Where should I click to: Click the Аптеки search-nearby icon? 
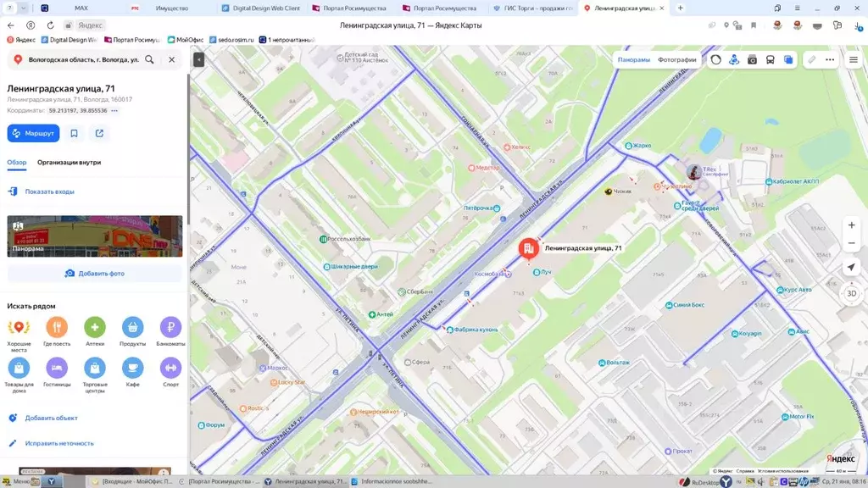[x=94, y=326]
